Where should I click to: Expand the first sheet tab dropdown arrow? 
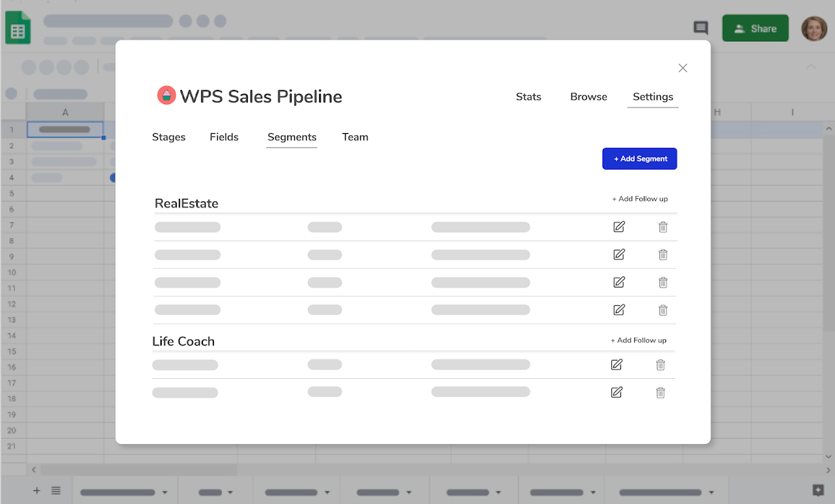165,492
